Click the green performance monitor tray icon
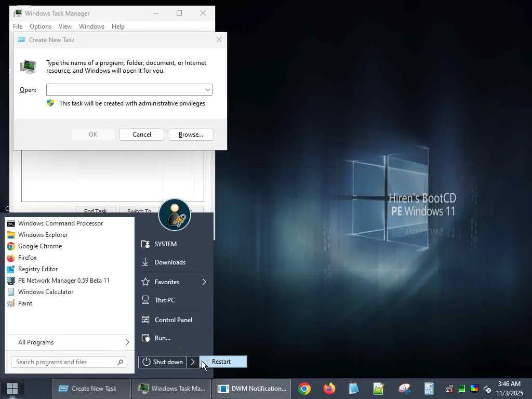The width and height of the screenshot is (532, 399). [x=462, y=389]
